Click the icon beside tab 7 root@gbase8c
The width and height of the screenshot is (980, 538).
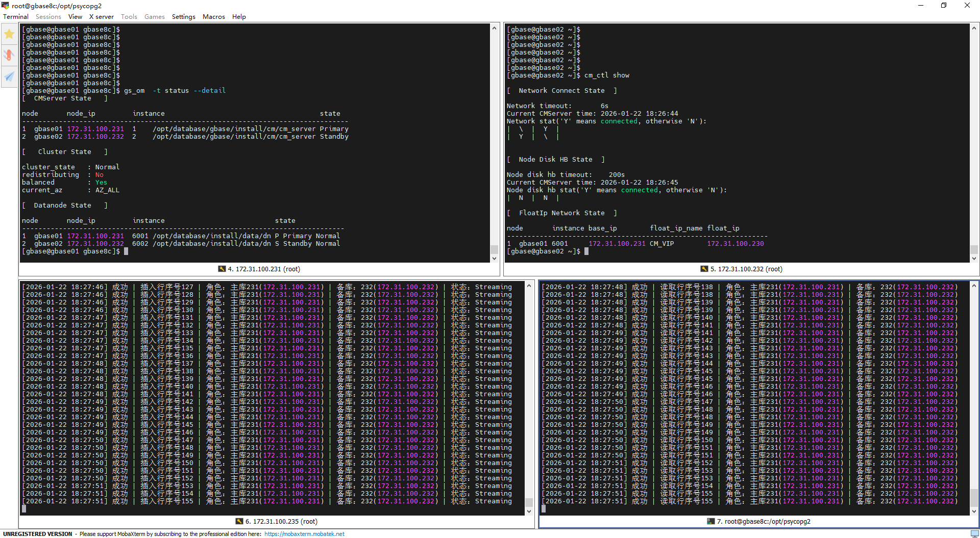710,521
